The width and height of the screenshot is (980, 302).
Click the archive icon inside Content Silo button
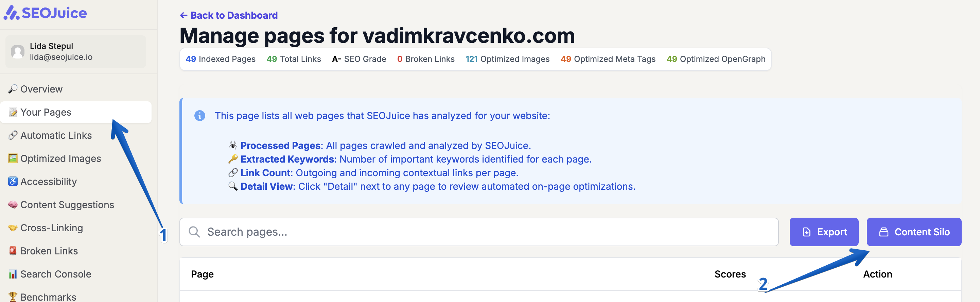[x=885, y=232]
